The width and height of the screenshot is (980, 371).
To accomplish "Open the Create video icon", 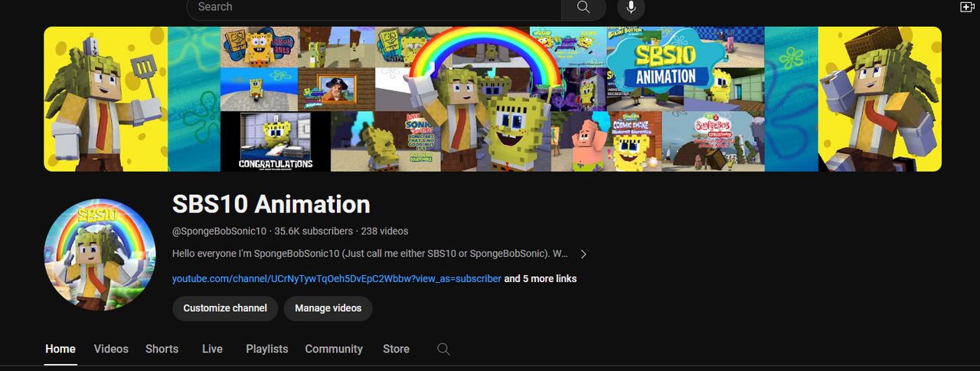I will coord(967,7).
